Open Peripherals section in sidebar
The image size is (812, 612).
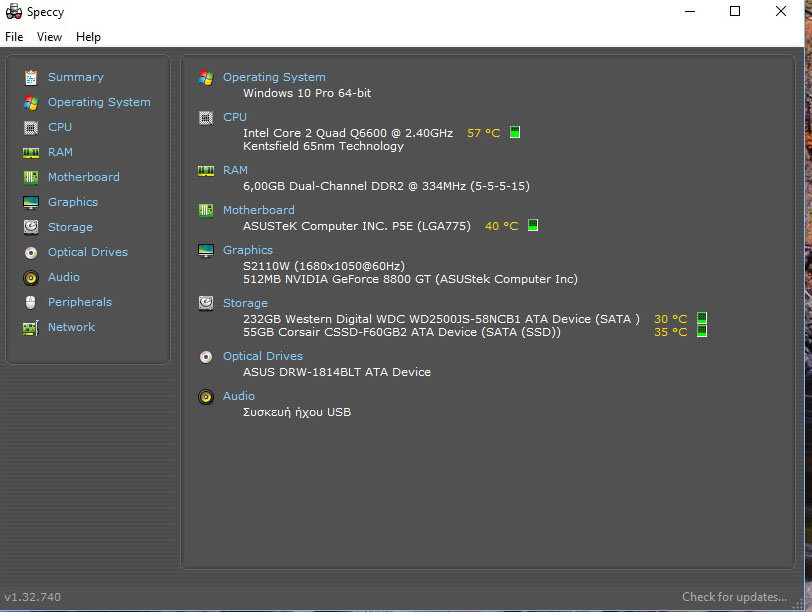80,302
